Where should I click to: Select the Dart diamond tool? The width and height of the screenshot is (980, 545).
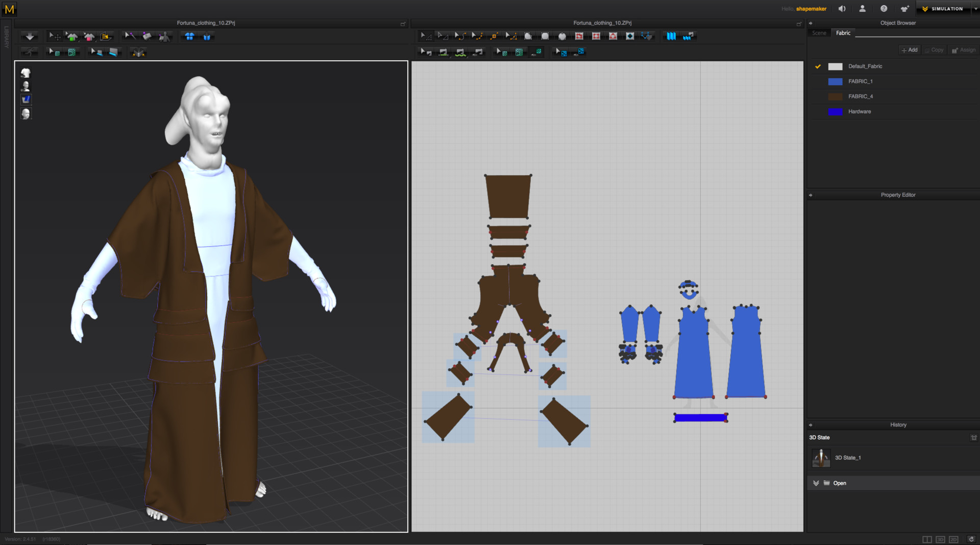[x=630, y=36]
